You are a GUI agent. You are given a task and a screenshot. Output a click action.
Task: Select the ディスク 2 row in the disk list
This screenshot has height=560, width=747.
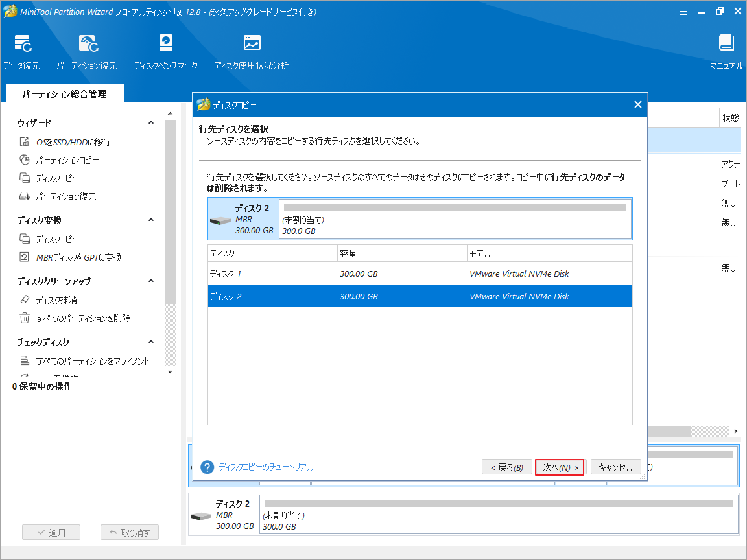(420, 296)
